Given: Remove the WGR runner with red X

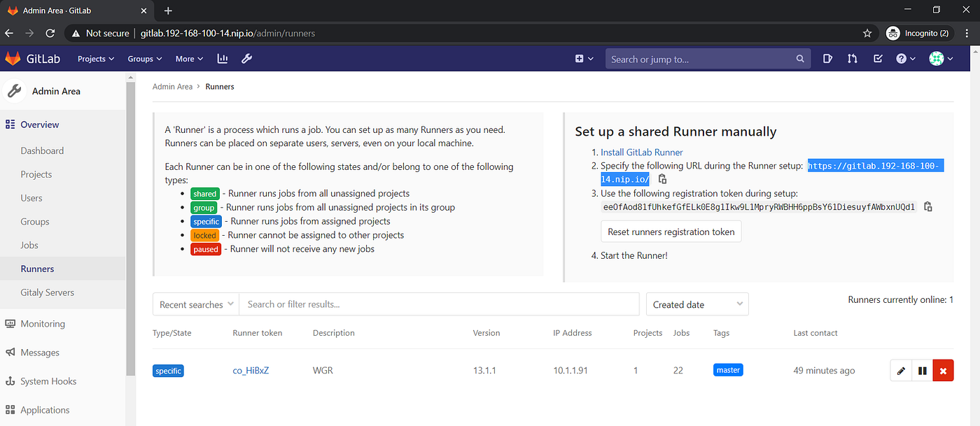Looking at the screenshot, I should (x=943, y=371).
